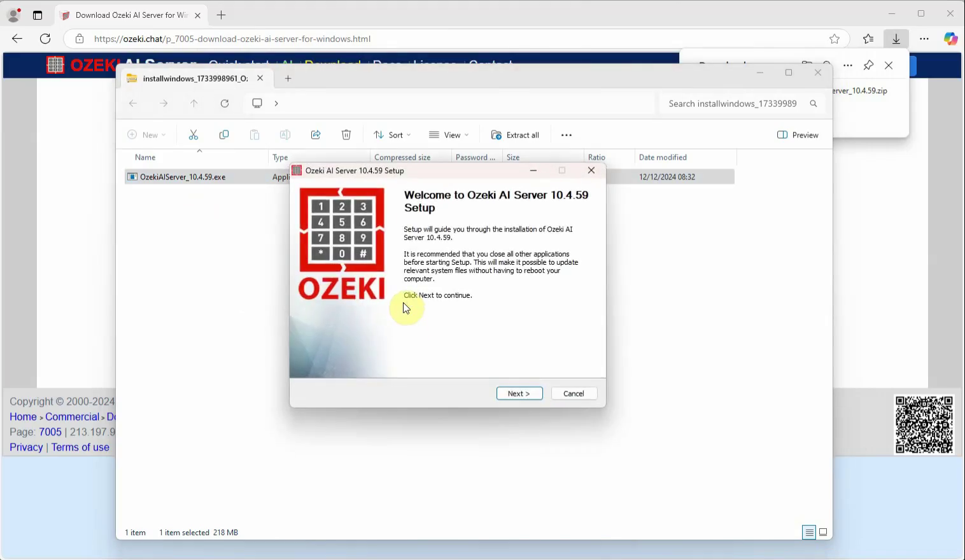Switch Explorer to details view icon
The height and width of the screenshot is (560, 965).
[x=809, y=532]
